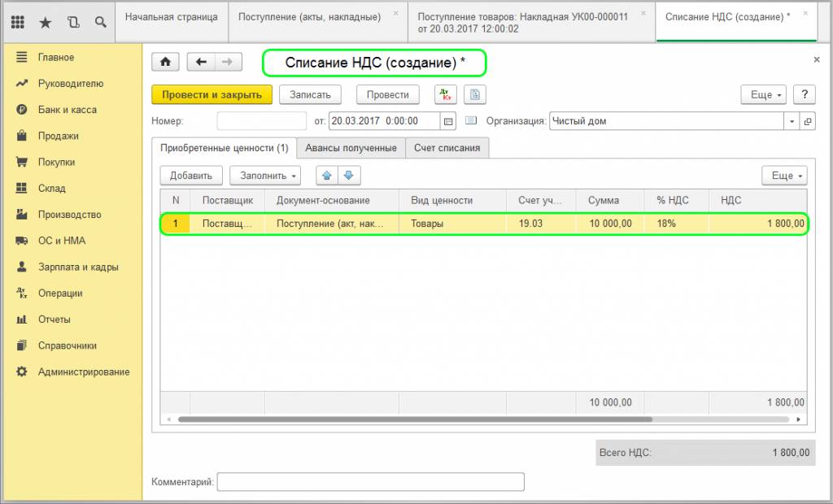Viewport: 833px width, 504px height.
Task: Select Счет списания tab
Action: [447, 148]
